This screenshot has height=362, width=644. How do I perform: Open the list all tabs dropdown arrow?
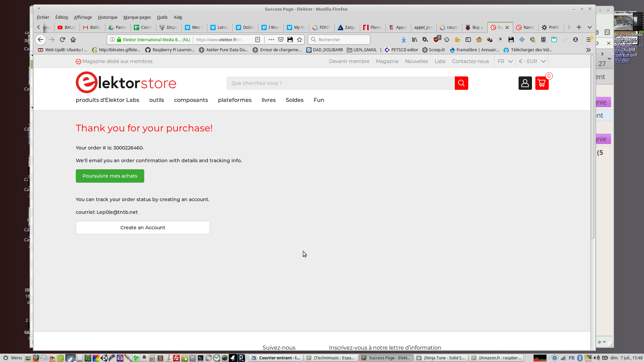(x=589, y=27)
